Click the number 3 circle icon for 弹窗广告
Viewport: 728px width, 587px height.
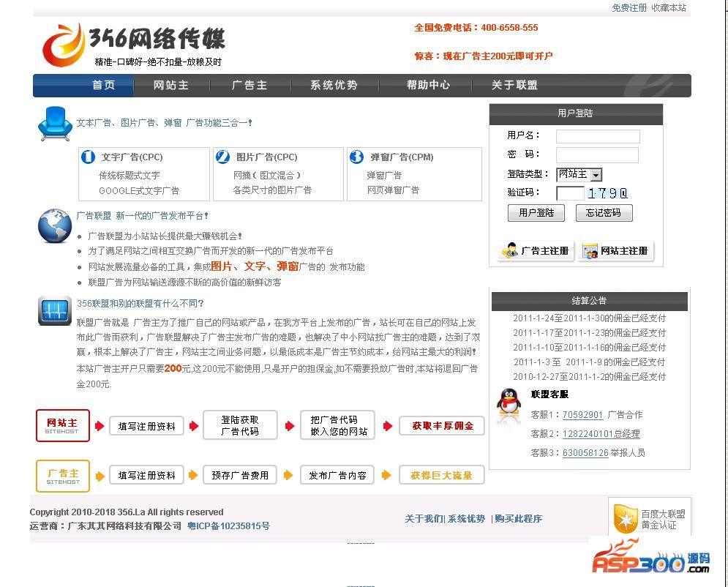356,157
